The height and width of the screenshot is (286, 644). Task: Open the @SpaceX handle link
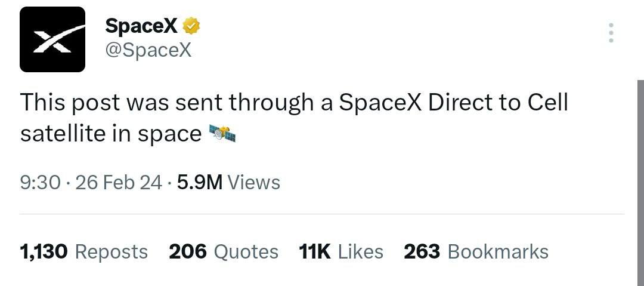coord(148,50)
